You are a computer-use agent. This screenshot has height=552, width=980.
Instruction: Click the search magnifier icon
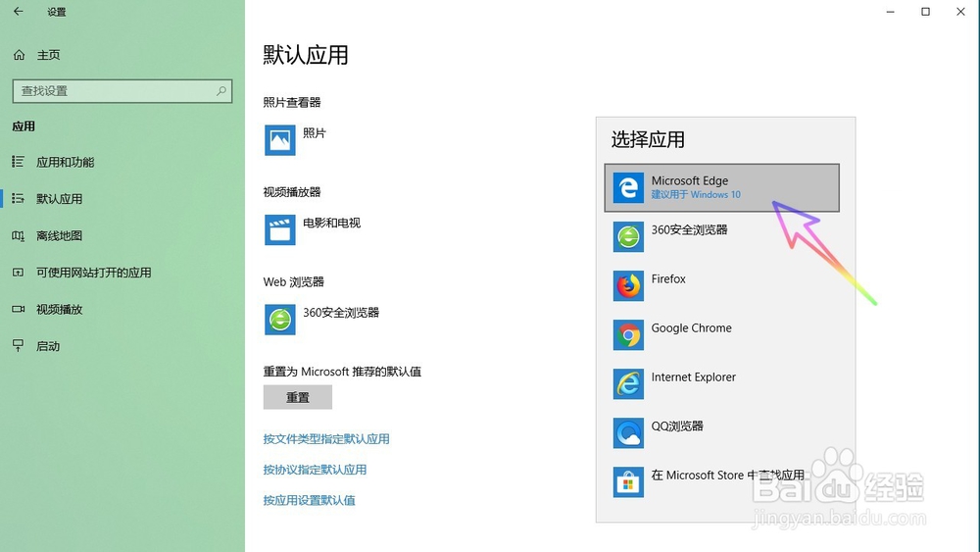221,91
